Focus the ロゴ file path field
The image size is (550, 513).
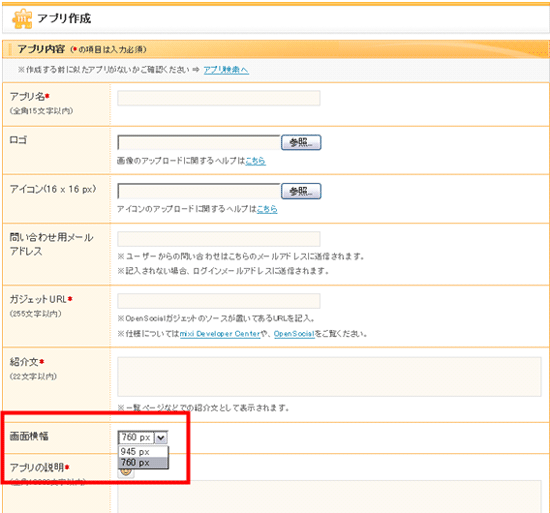point(199,142)
